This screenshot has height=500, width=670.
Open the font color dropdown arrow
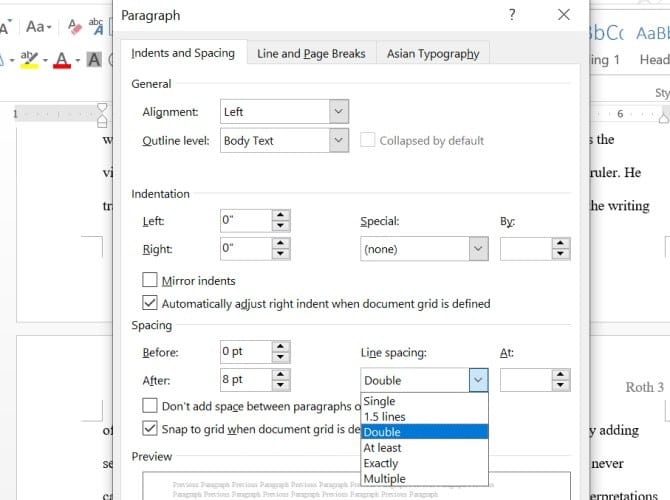pyautogui.click(x=77, y=60)
